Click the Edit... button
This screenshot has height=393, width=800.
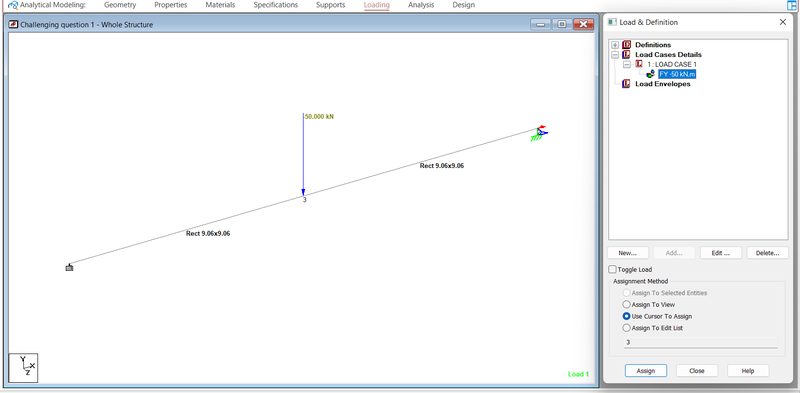point(720,253)
